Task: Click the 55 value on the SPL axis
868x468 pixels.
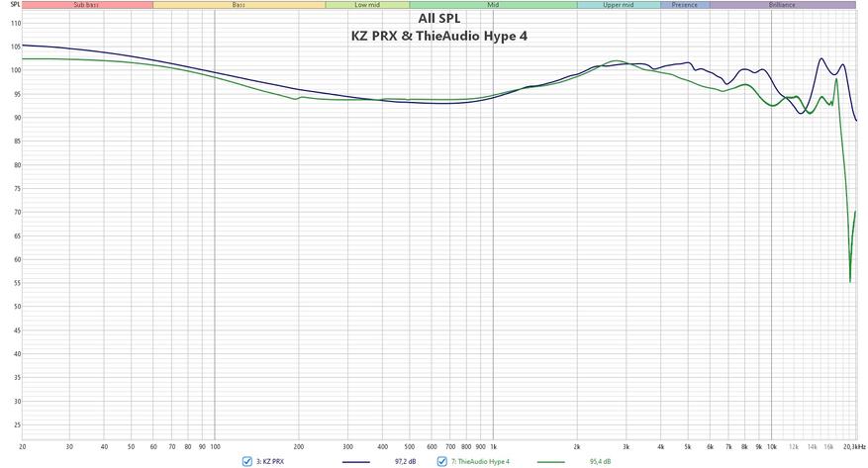Action: coord(17,283)
